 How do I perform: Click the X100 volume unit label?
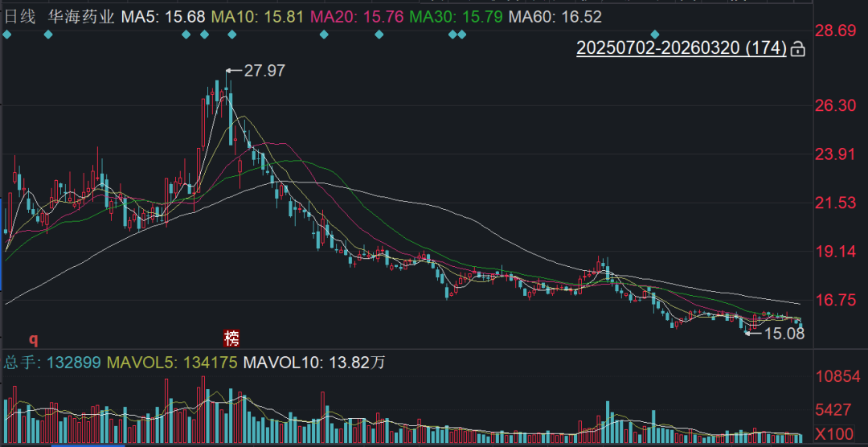point(837,433)
